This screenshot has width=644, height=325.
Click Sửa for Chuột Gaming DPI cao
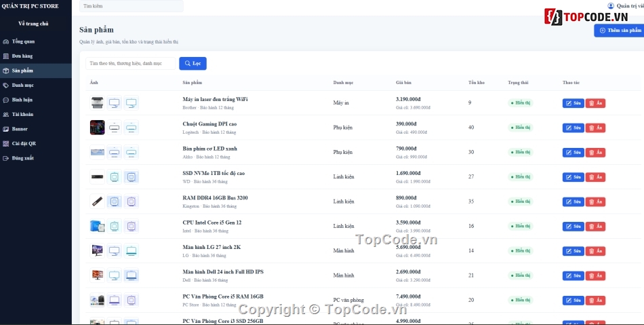(573, 128)
